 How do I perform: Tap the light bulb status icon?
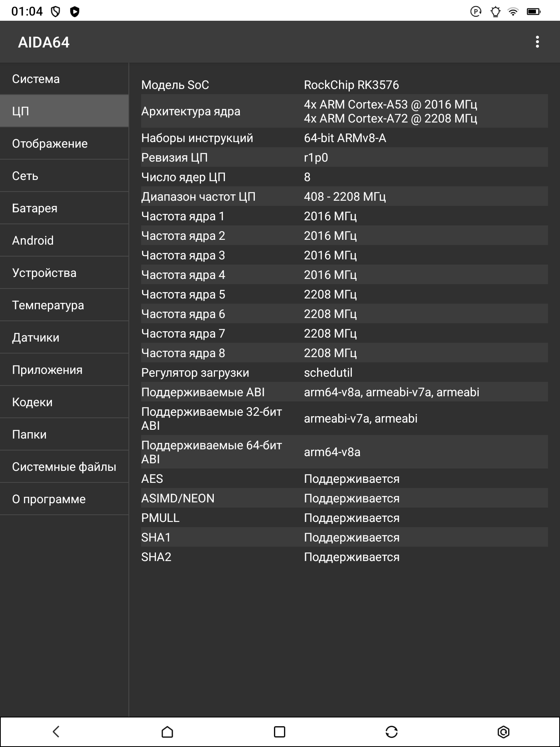point(495,12)
